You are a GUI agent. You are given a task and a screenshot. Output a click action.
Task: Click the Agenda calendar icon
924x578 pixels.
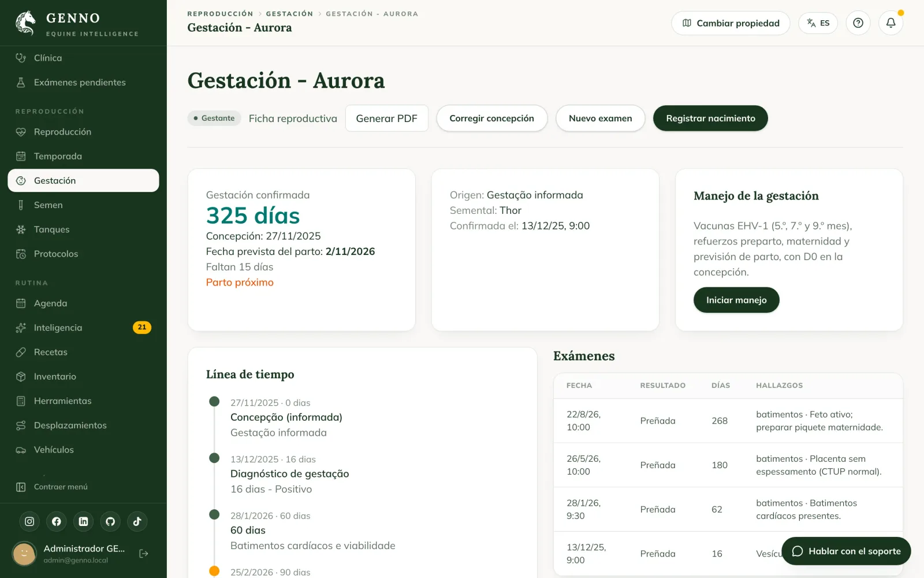coord(21,303)
